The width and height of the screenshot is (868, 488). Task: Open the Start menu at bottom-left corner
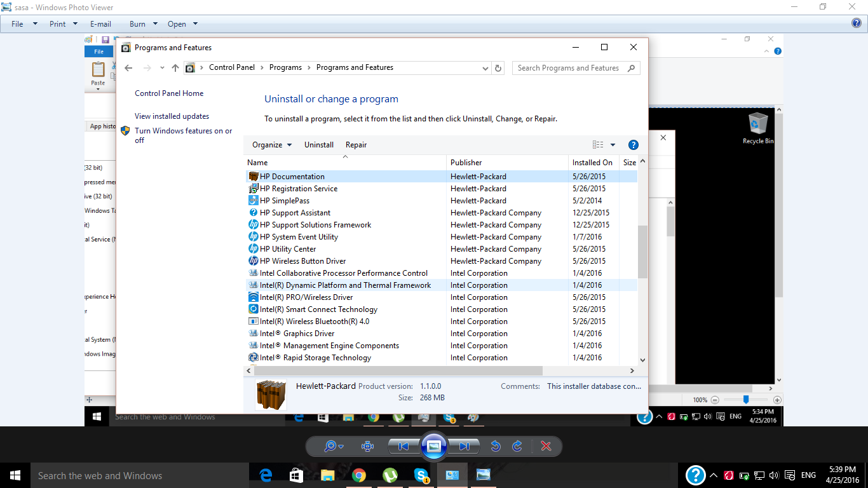pos(15,475)
